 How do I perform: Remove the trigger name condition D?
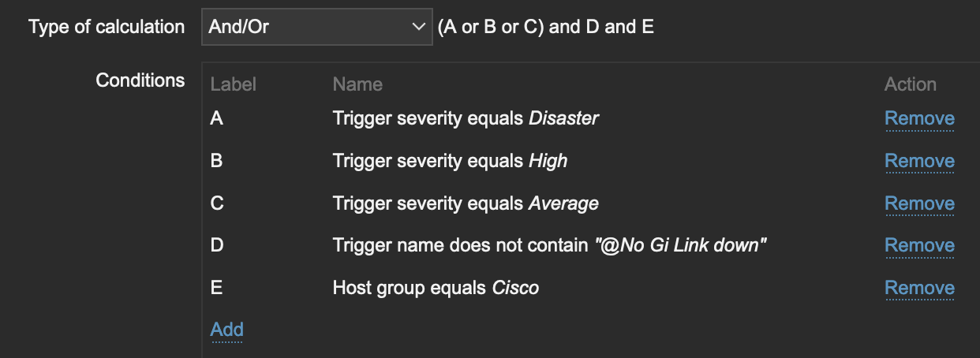tap(919, 245)
